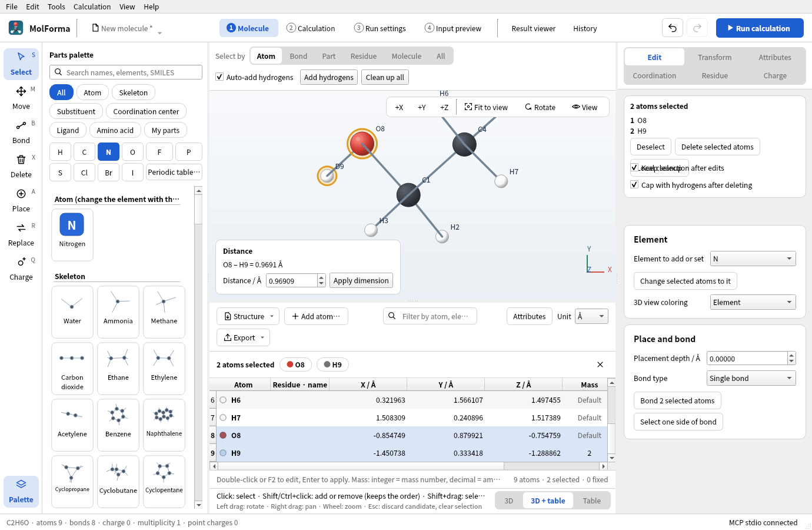Rotate the 3D view
Screen dimensions: 812x530
(540, 107)
